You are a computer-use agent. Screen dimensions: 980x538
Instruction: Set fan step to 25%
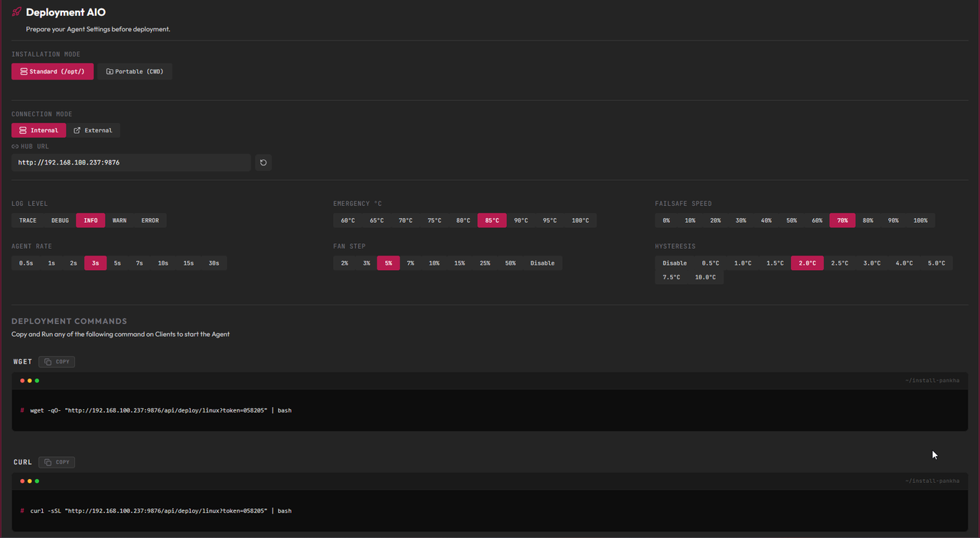click(x=485, y=263)
